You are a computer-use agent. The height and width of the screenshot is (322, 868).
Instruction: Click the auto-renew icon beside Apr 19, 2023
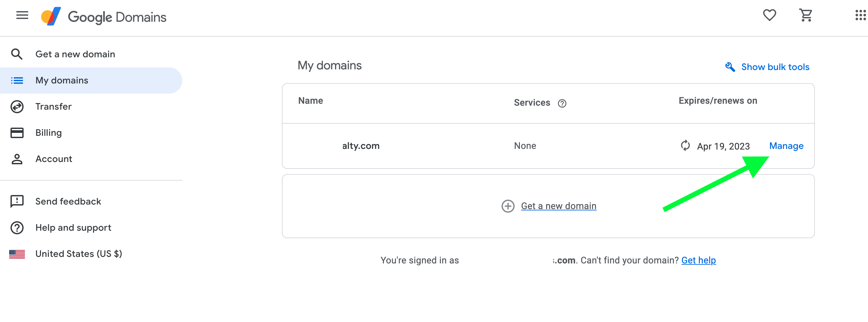point(685,146)
